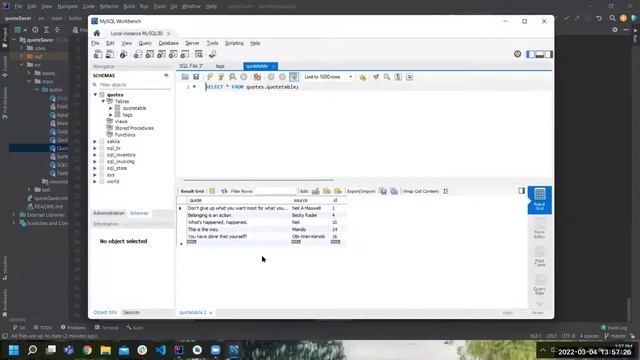Click the create new schema icon
This screenshot has width=640, height=360.
click(x=138, y=54)
